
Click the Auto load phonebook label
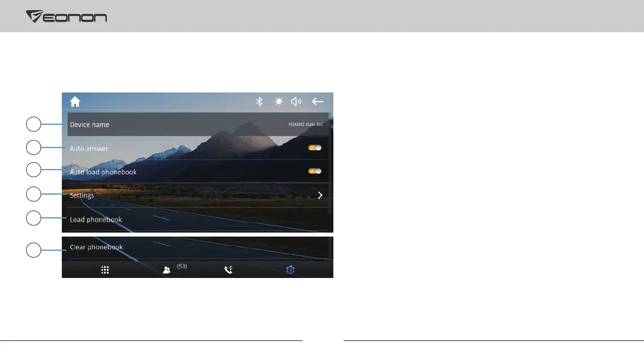[103, 172]
